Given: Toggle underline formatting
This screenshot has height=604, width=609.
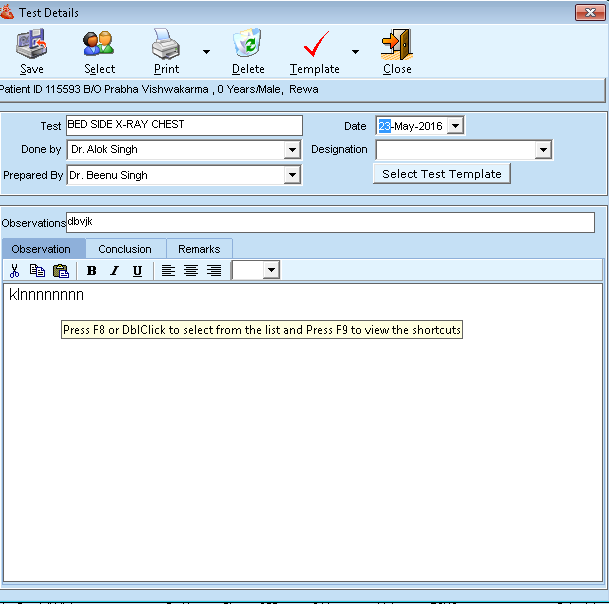Looking at the screenshot, I should tap(137, 271).
